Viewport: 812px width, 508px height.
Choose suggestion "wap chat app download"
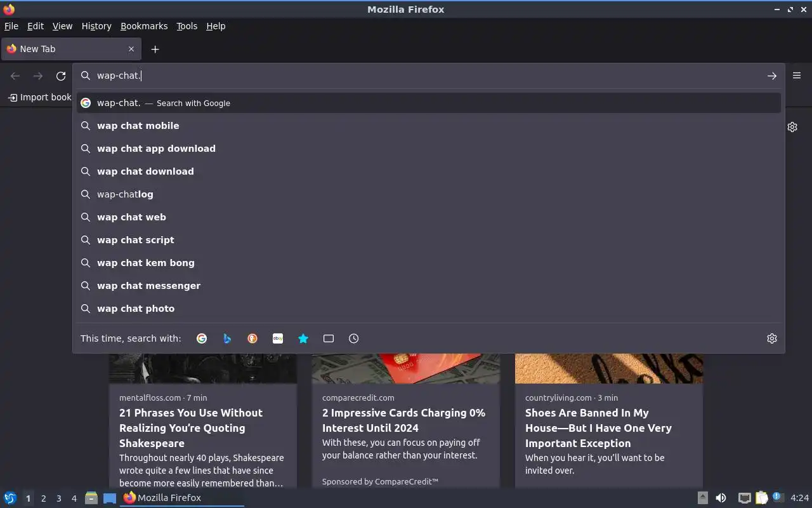pyautogui.click(x=429, y=149)
